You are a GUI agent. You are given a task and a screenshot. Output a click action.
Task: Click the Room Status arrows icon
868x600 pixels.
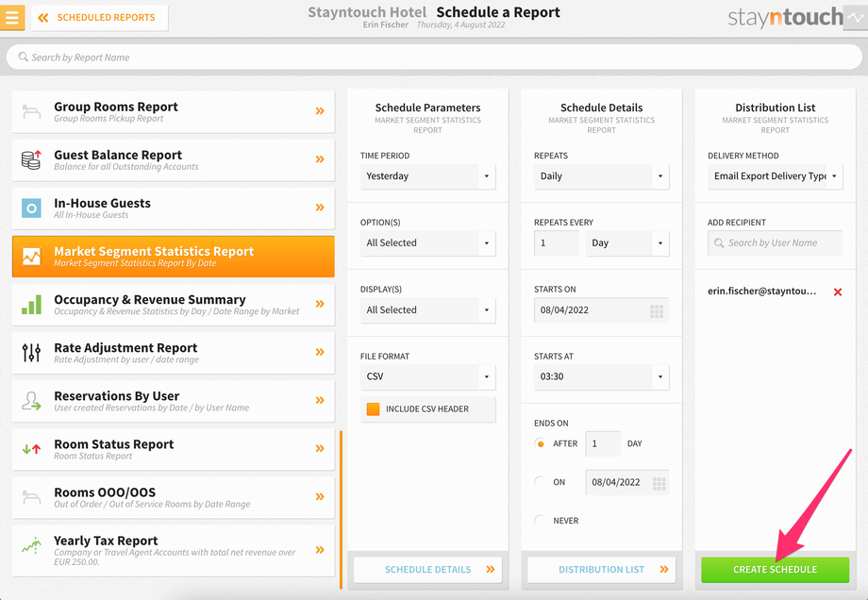[x=31, y=449]
